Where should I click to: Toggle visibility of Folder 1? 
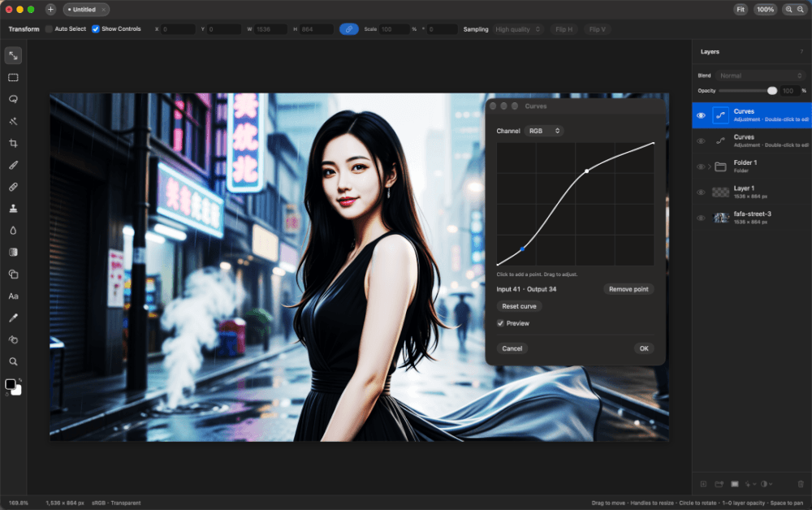click(x=701, y=166)
